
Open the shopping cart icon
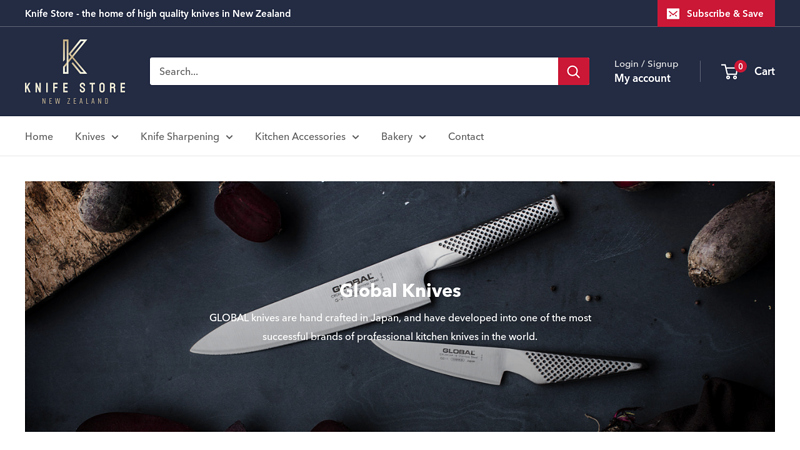pos(730,72)
